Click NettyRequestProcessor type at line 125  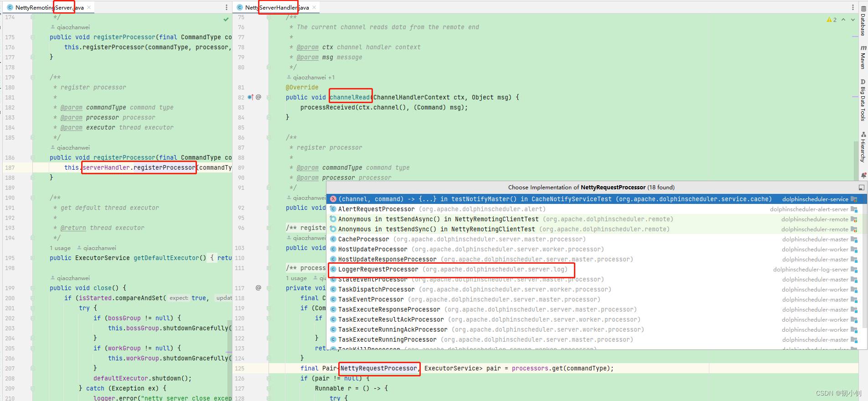(379, 368)
